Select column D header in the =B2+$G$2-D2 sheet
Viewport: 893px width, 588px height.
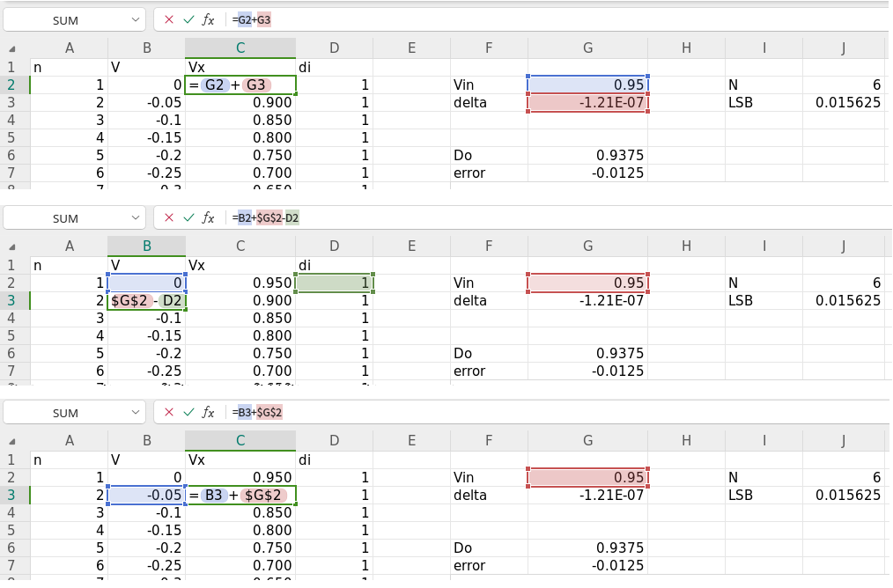click(x=335, y=246)
